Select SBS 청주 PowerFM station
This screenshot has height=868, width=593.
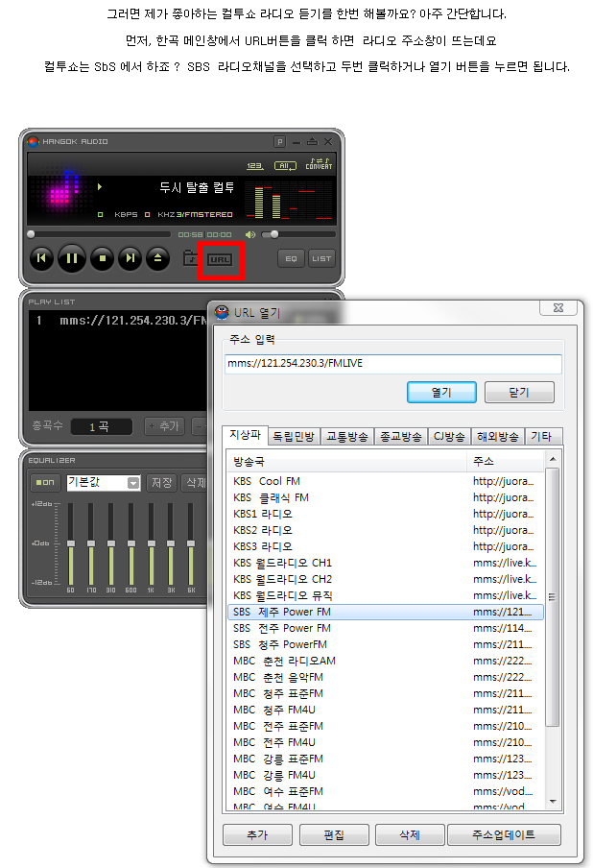386,644
